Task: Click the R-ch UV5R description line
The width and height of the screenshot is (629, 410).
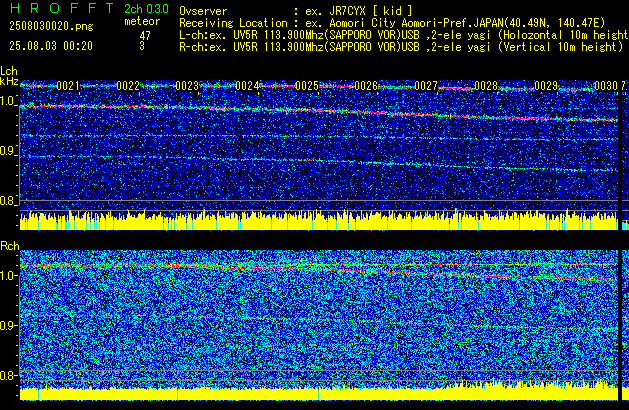Action: (x=401, y=47)
